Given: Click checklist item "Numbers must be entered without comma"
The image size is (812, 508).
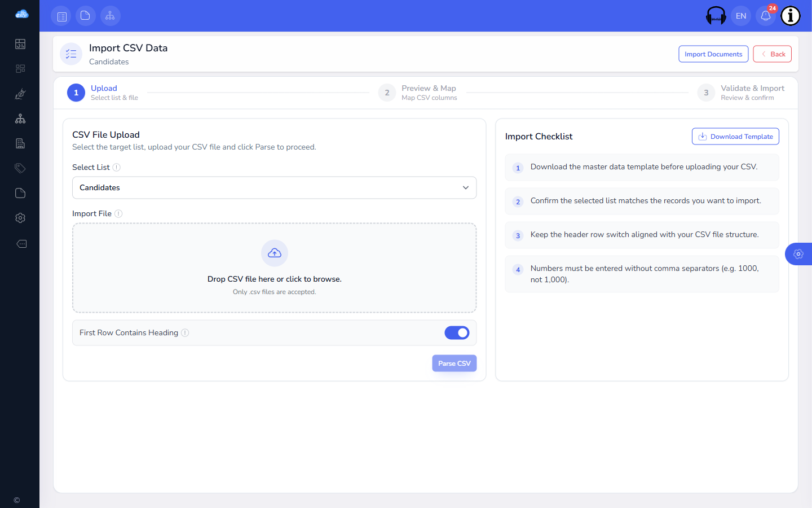Looking at the screenshot, I should (642, 274).
